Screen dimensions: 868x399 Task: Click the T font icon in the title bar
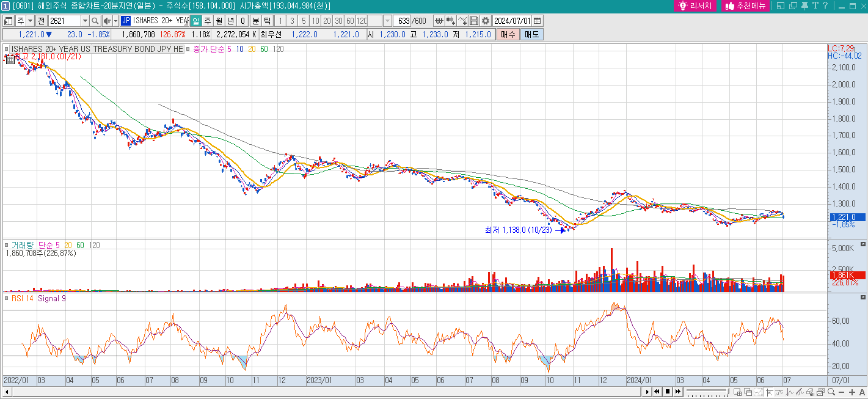(815, 5)
